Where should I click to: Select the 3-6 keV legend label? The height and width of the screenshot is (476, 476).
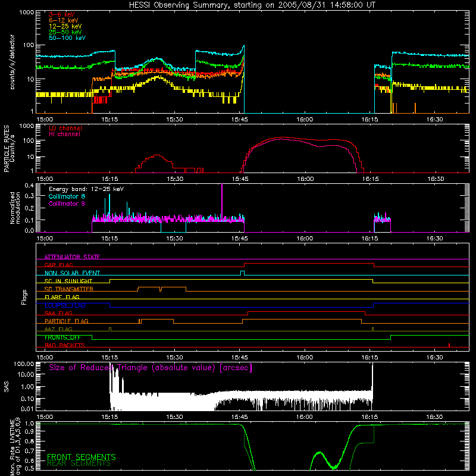point(61,14)
